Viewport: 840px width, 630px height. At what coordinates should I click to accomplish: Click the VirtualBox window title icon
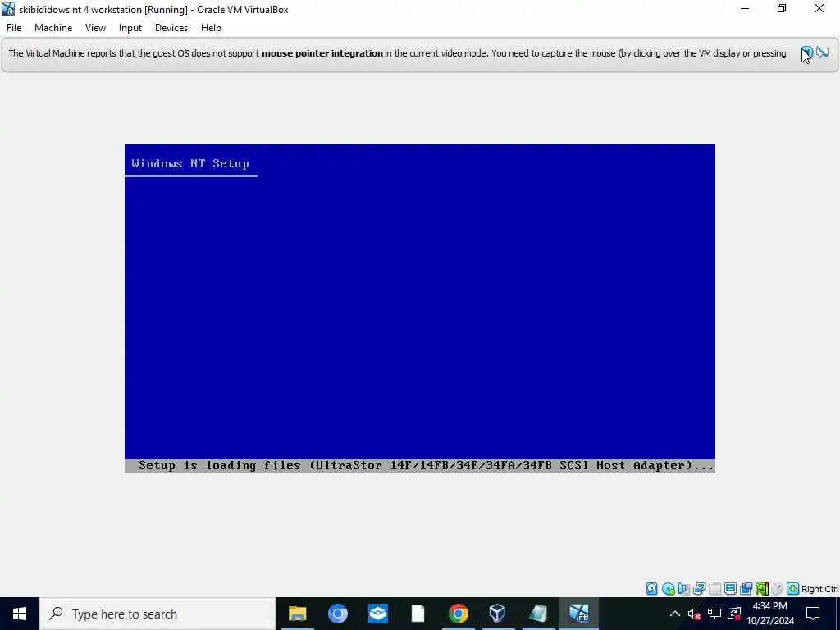8,9
